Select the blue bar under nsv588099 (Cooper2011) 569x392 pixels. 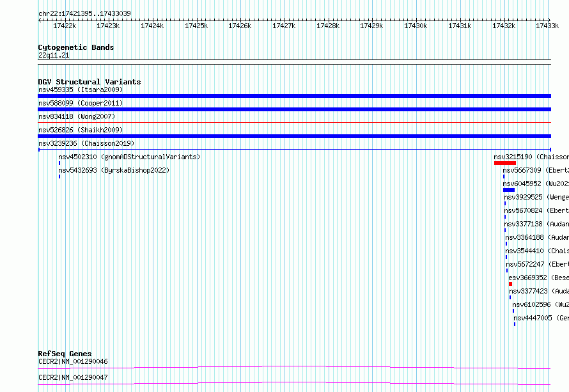click(x=294, y=109)
